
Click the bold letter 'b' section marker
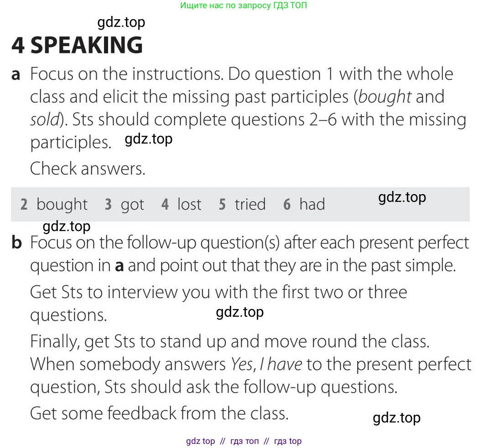(16, 243)
